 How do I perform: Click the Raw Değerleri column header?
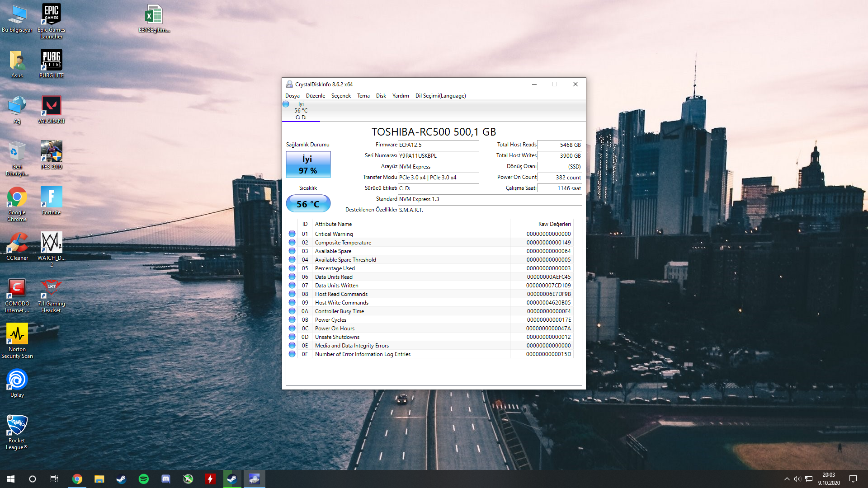tap(541, 224)
